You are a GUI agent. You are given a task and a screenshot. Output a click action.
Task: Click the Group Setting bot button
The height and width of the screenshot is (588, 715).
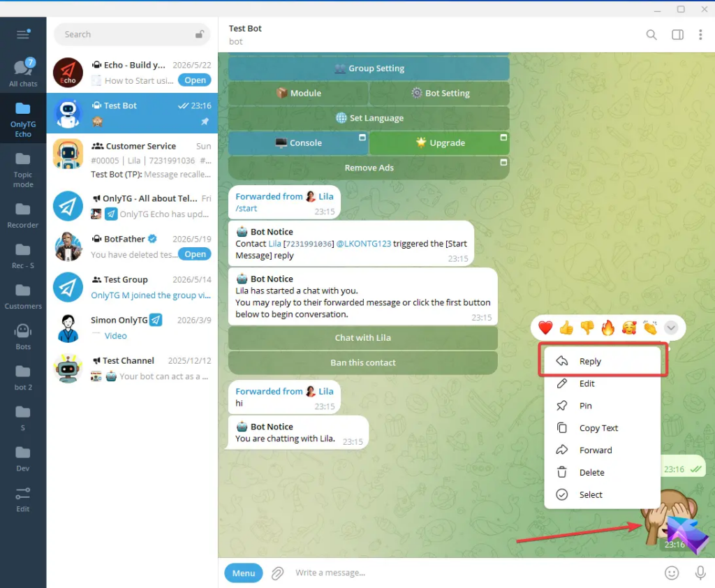[369, 68]
